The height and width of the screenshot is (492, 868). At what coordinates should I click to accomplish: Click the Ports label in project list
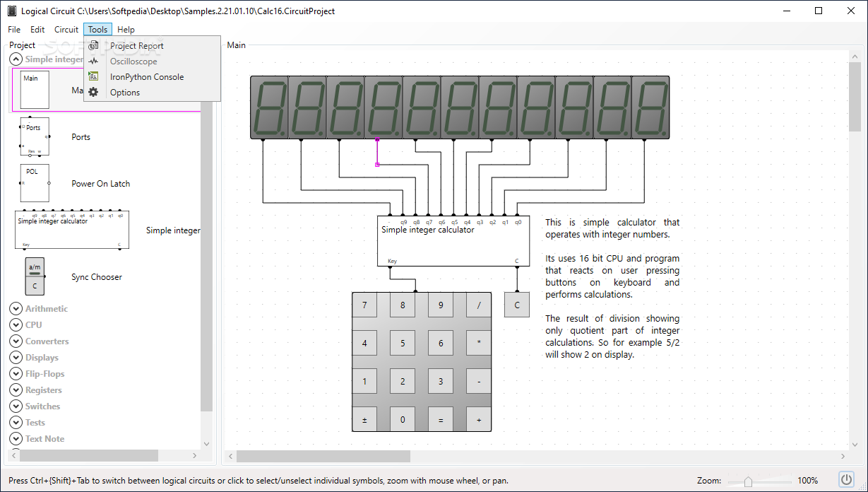81,137
